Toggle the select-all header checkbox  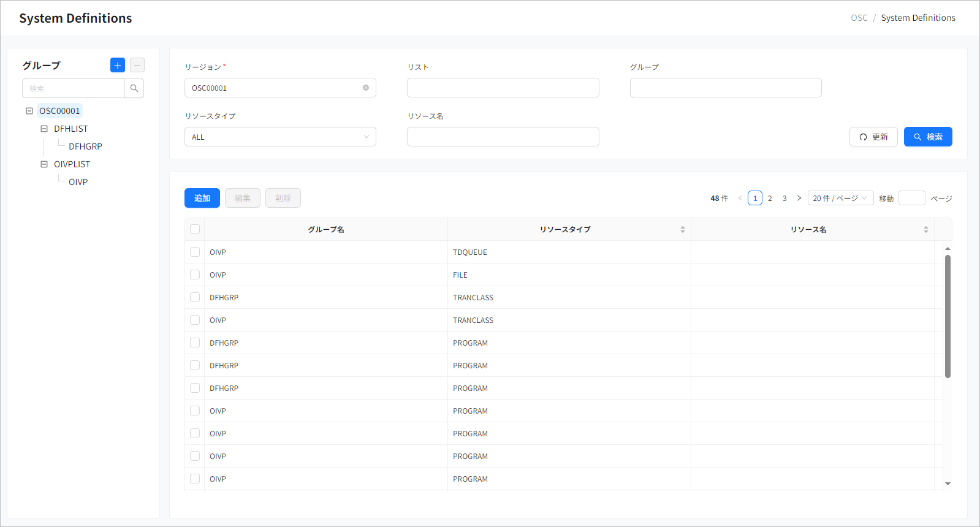point(195,229)
